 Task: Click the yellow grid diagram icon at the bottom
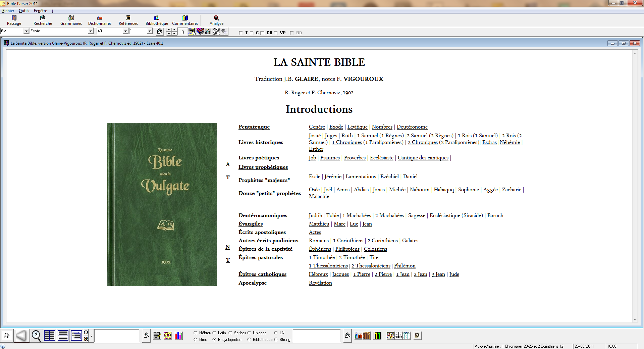168,336
